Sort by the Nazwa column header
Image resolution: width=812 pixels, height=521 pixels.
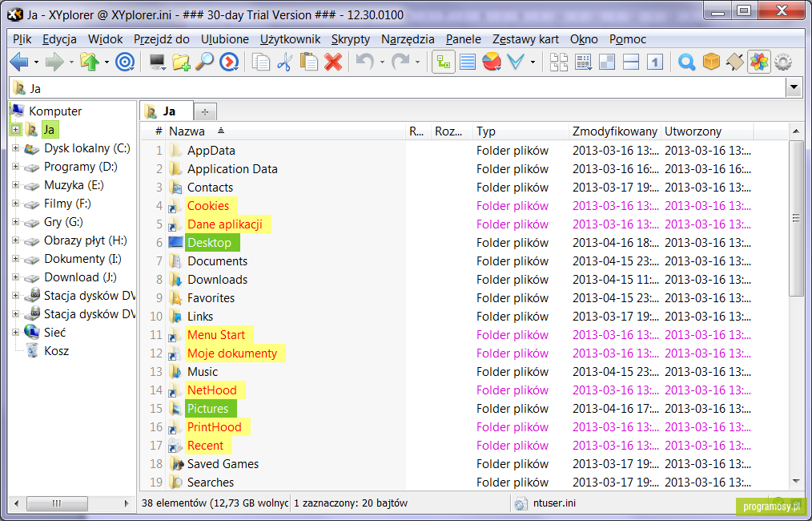285,131
